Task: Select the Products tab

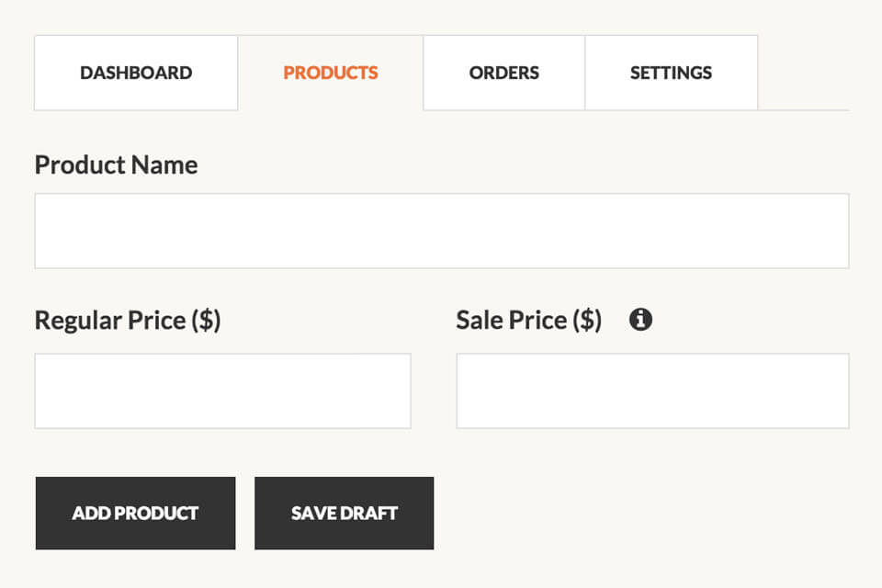Action: 331,73
